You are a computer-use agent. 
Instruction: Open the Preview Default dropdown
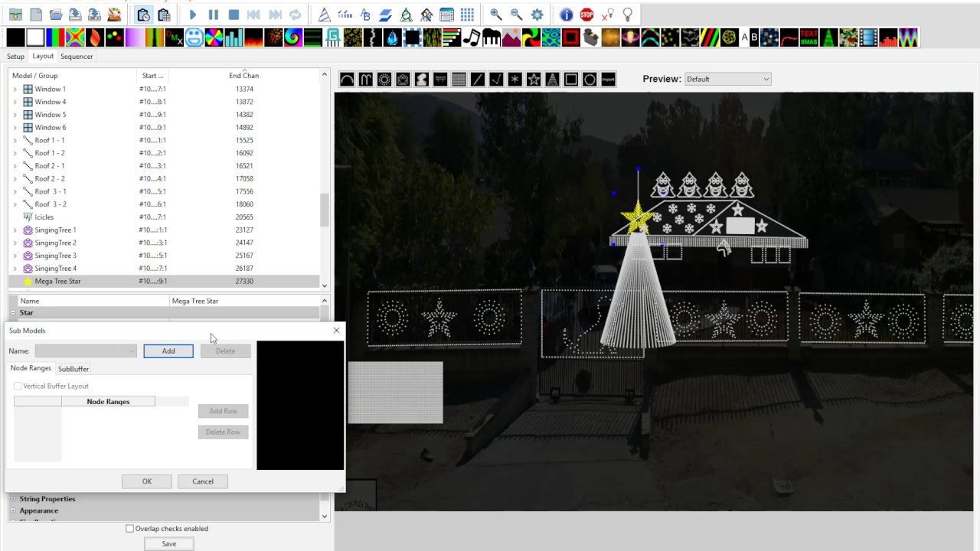coord(727,79)
